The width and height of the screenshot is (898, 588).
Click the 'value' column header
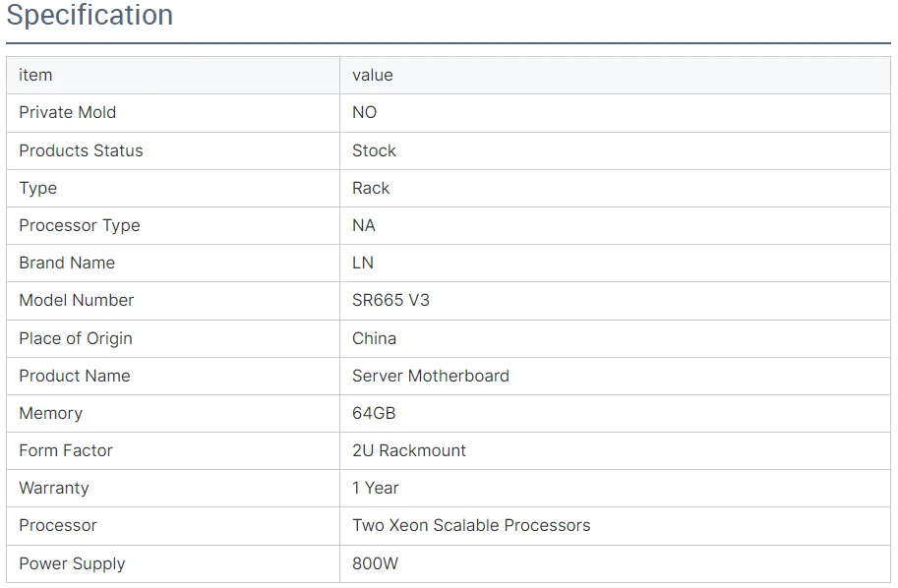coord(373,75)
